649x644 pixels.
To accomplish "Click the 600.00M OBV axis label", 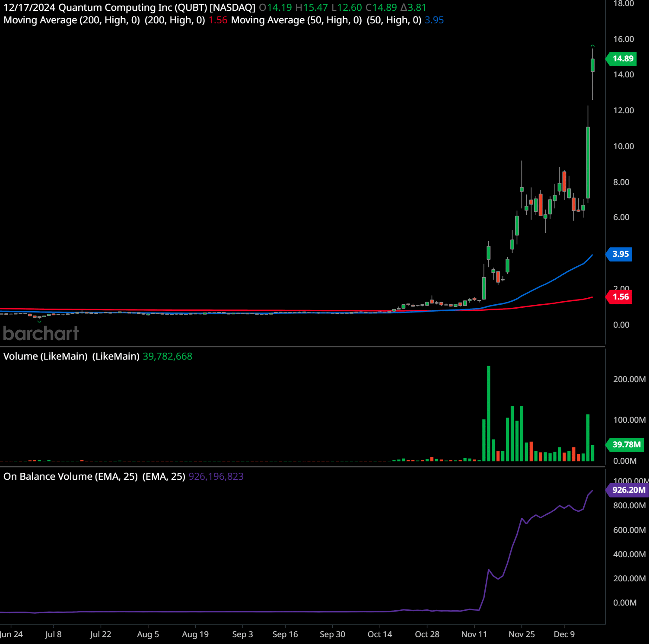I will 630,530.
